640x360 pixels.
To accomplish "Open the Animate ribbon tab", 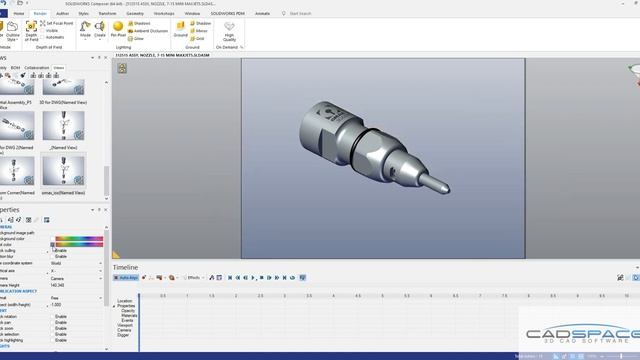I will (262, 13).
